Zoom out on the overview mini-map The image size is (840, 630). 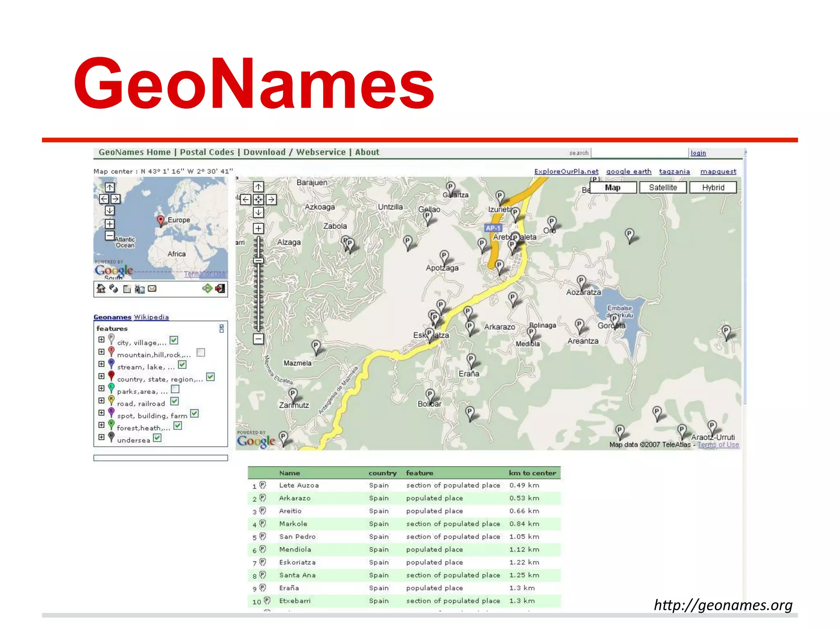point(110,235)
